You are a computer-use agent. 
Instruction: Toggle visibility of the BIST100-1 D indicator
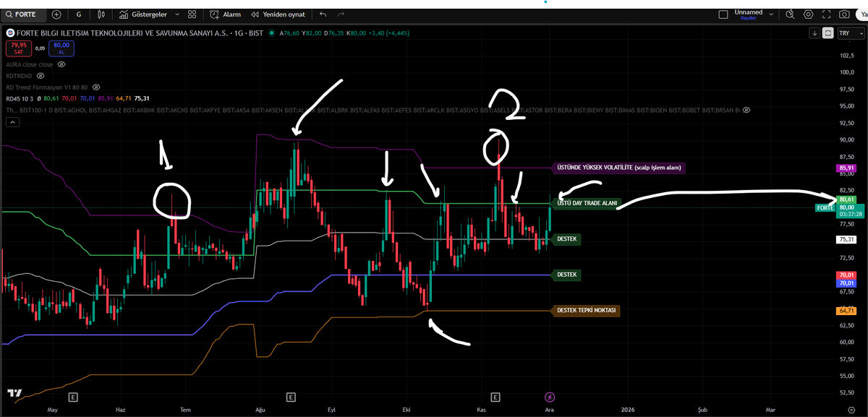pyautogui.click(x=746, y=110)
